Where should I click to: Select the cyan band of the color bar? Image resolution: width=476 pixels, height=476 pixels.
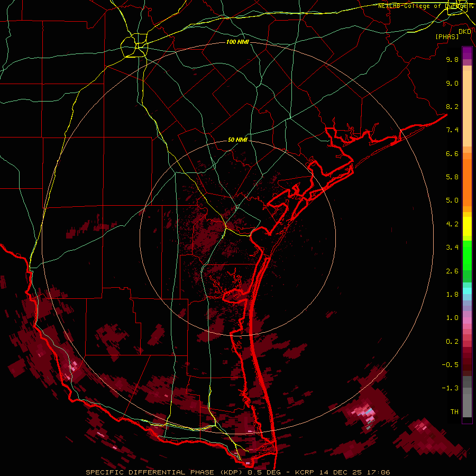[467, 291]
